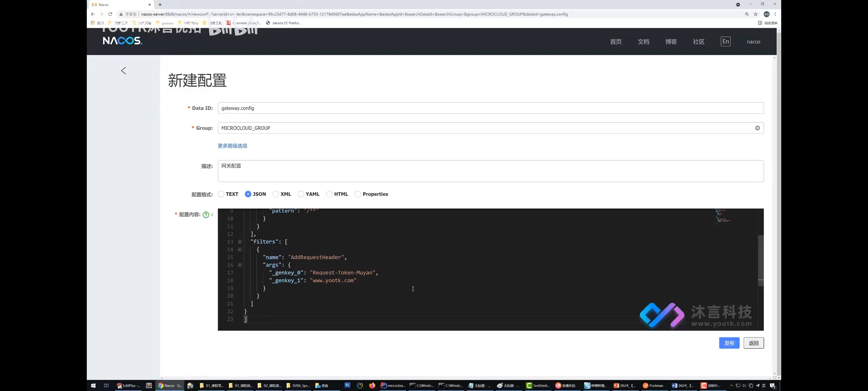The image size is (868, 391).
Task: Open the help icon next to 配置内容
Action: click(206, 215)
